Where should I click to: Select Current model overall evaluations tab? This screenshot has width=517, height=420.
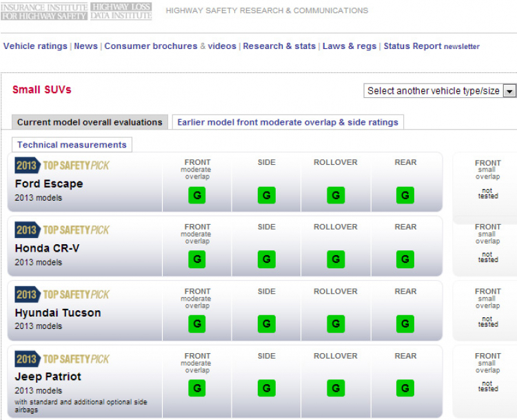pos(90,122)
